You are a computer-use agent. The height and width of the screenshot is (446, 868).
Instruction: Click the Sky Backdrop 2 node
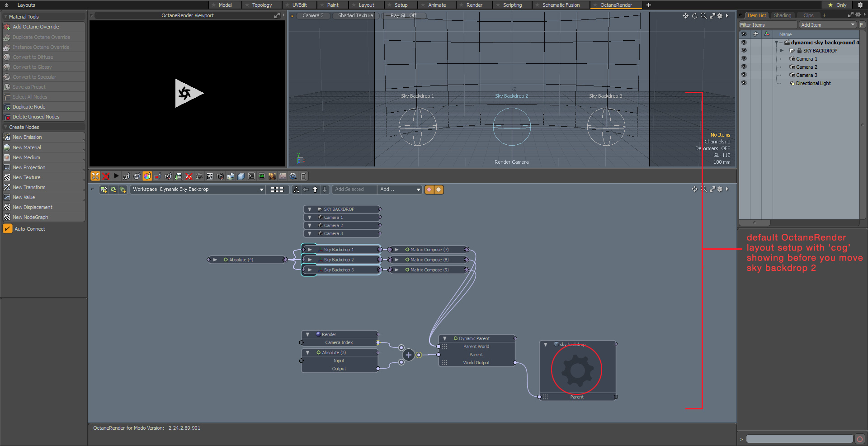pyautogui.click(x=341, y=260)
